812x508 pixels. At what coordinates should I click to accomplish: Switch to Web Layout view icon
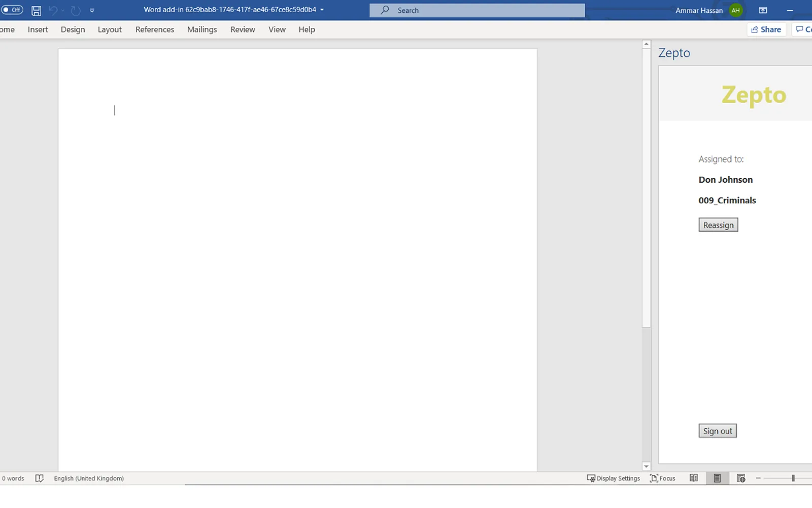click(x=741, y=478)
